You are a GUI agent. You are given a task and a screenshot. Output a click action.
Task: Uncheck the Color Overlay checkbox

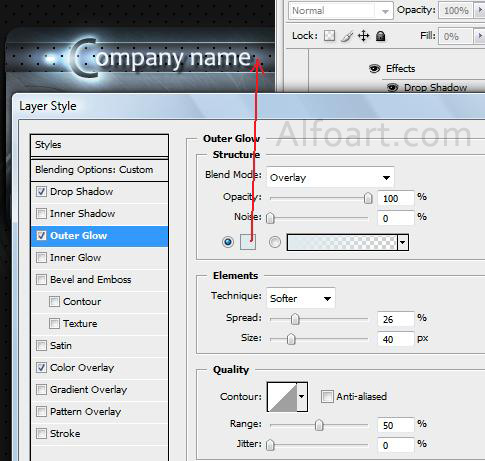(x=41, y=368)
